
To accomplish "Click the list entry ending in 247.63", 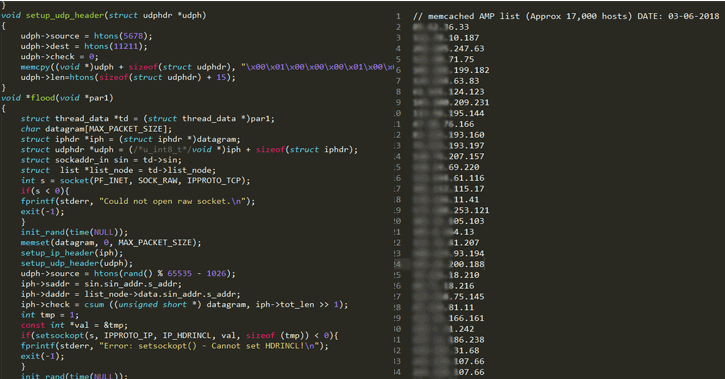I will [449, 49].
